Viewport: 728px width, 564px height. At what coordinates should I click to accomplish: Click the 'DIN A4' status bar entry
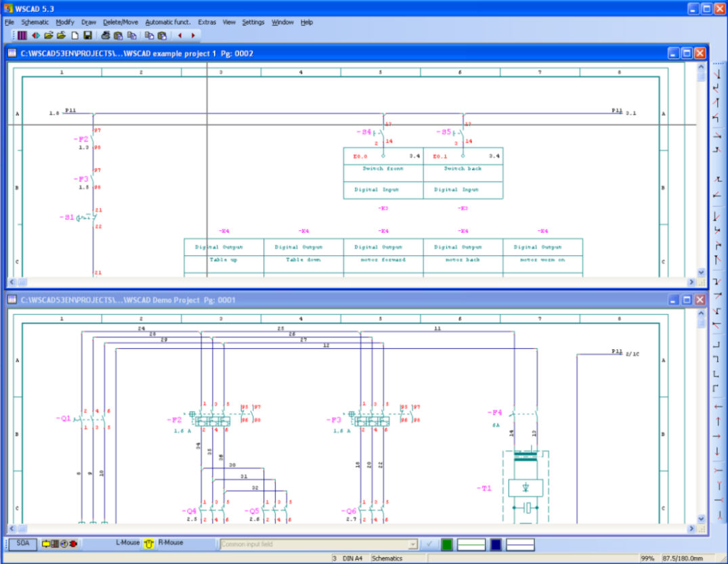[x=352, y=558]
